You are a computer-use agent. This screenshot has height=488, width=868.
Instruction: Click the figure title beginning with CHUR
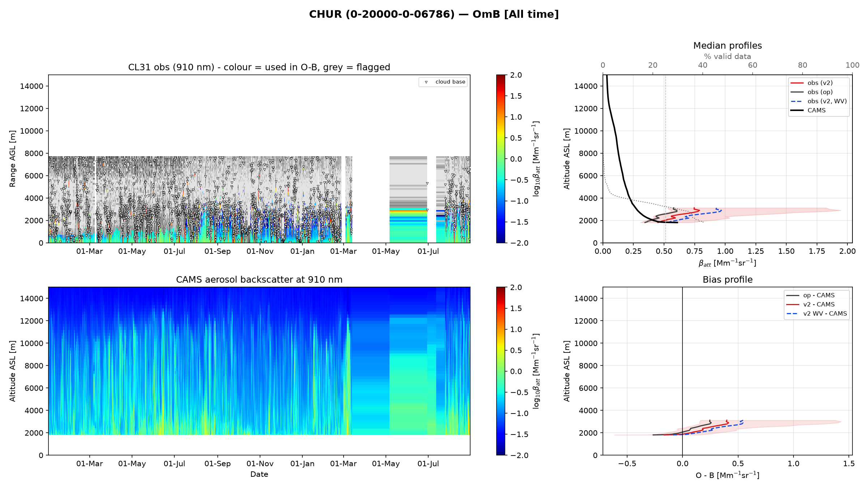click(x=434, y=14)
